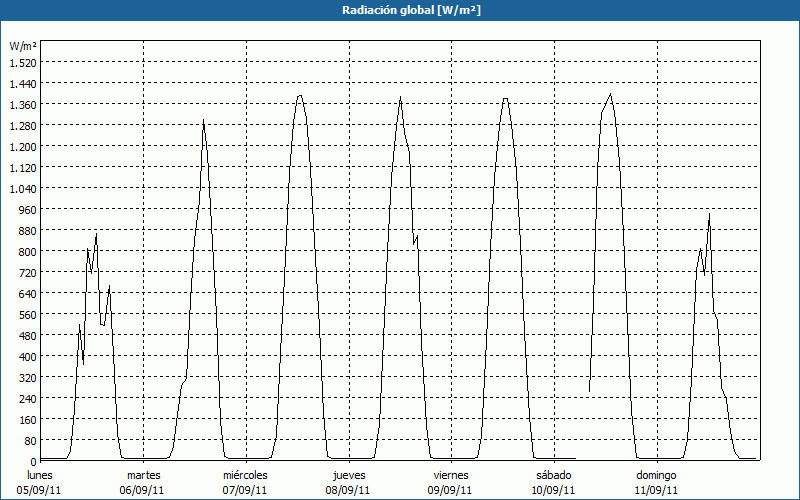
Task: Click the 0 value on y-axis
Action: 32,461
